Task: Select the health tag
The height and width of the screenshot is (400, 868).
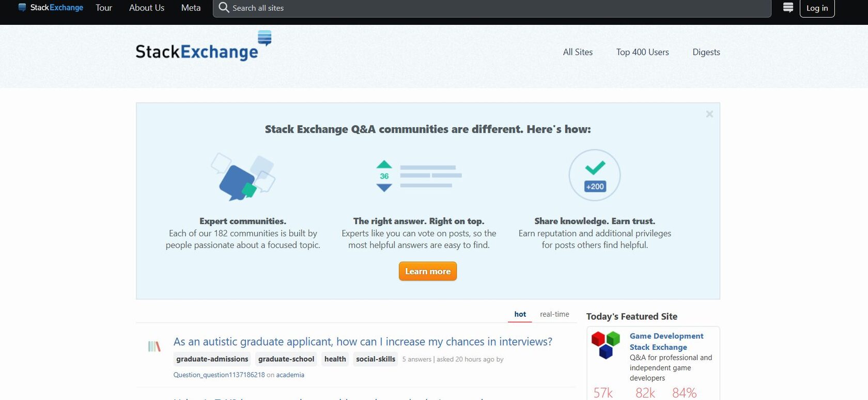Action: coord(335,359)
